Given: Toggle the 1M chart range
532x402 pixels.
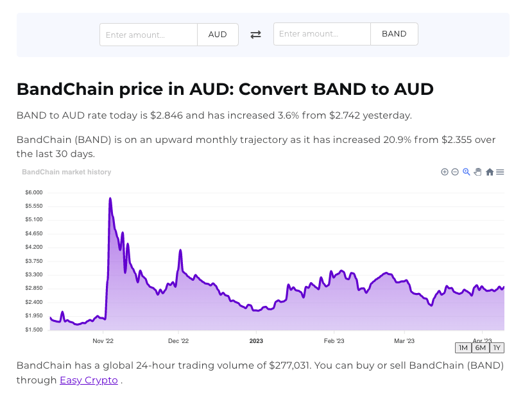Looking at the screenshot, I should (463, 348).
